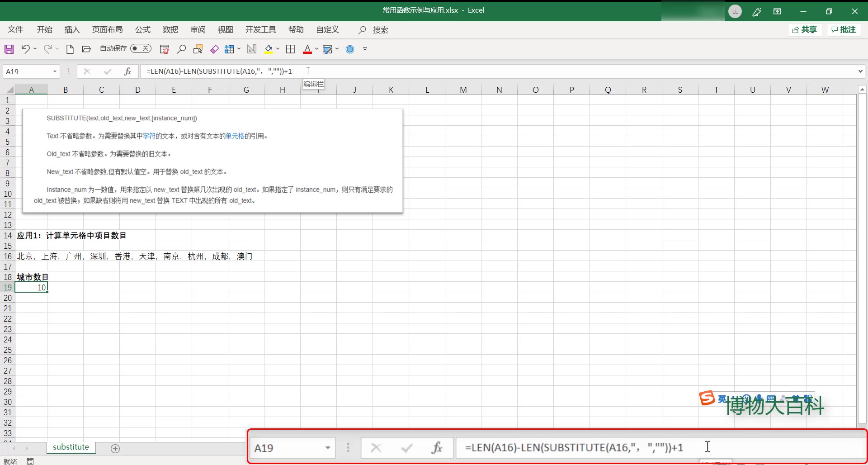
Task: Switch to the 数据 ribbon tab
Action: coord(170,29)
